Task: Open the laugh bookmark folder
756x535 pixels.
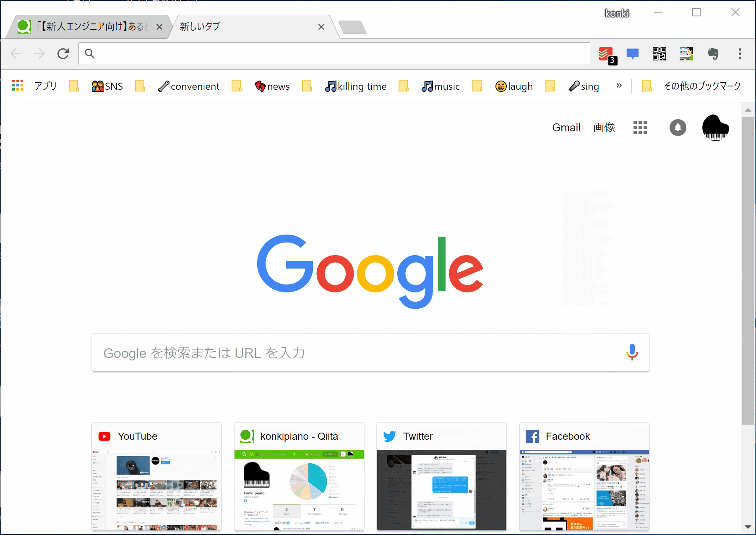Action: [514, 86]
